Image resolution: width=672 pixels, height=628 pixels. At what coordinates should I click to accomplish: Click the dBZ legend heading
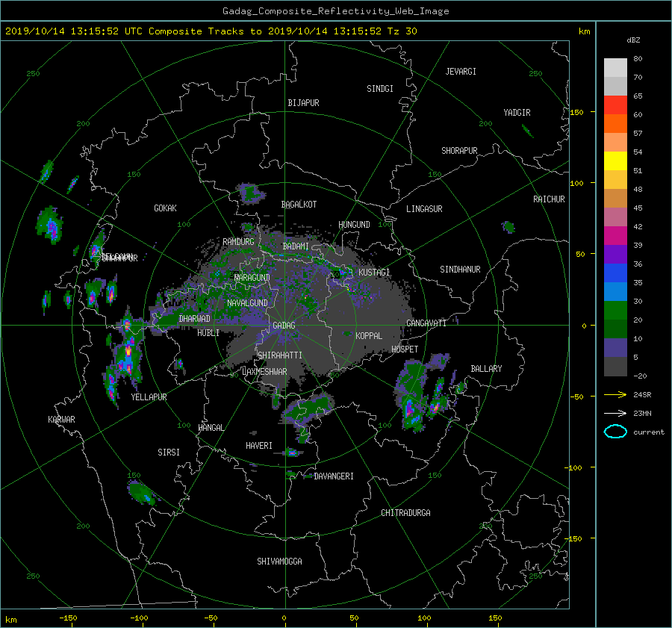tap(633, 40)
